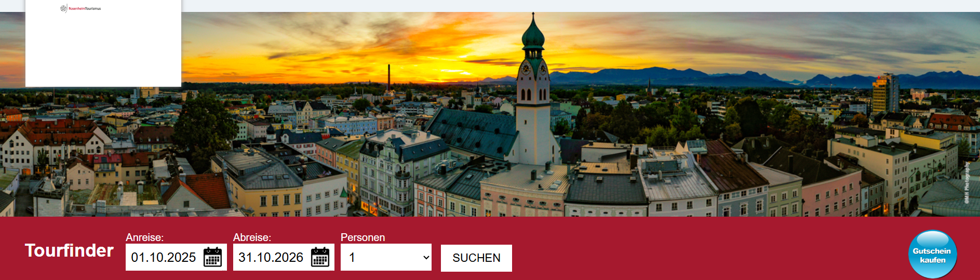The width and height of the screenshot is (980, 280).
Task: Click the round Gutschein kaufen badge
Action: pyautogui.click(x=933, y=255)
